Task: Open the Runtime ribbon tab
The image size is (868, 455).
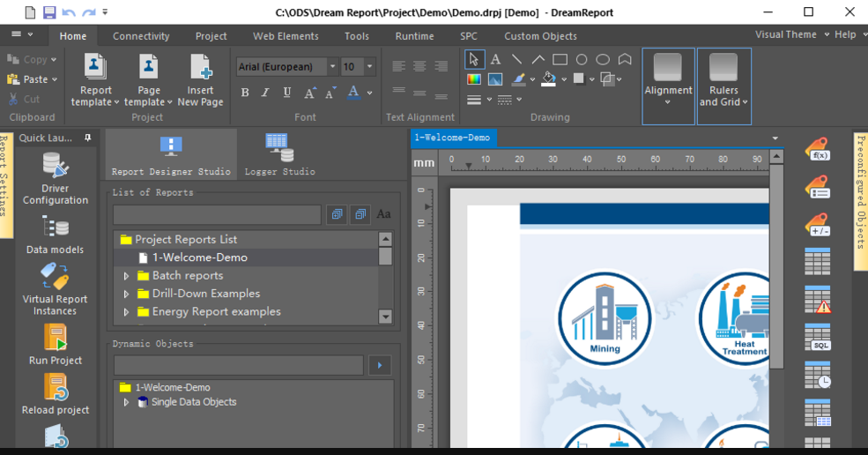Action: [415, 36]
